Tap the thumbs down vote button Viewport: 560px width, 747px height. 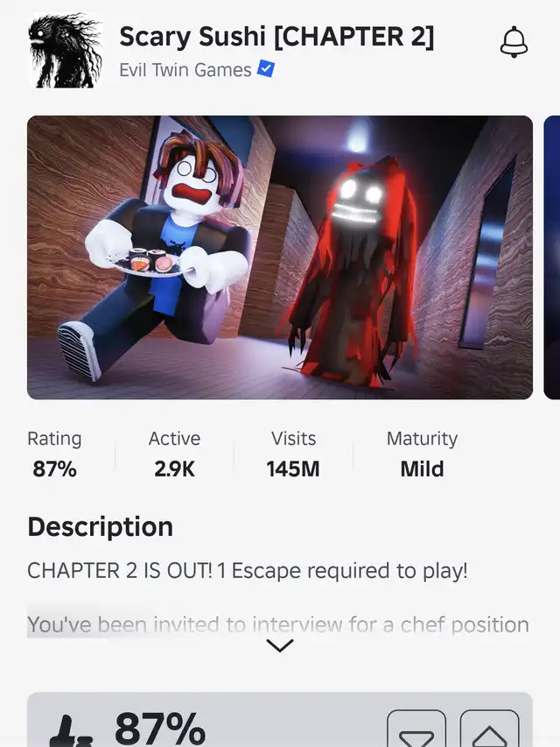click(x=416, y=729)
